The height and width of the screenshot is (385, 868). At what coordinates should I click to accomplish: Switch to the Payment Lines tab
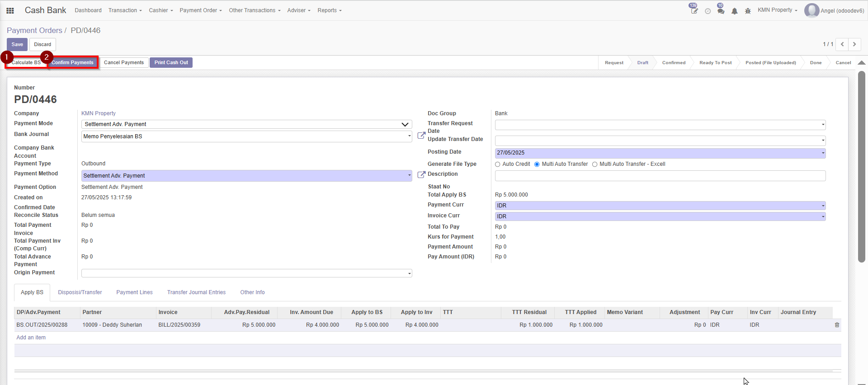point(134,292)
